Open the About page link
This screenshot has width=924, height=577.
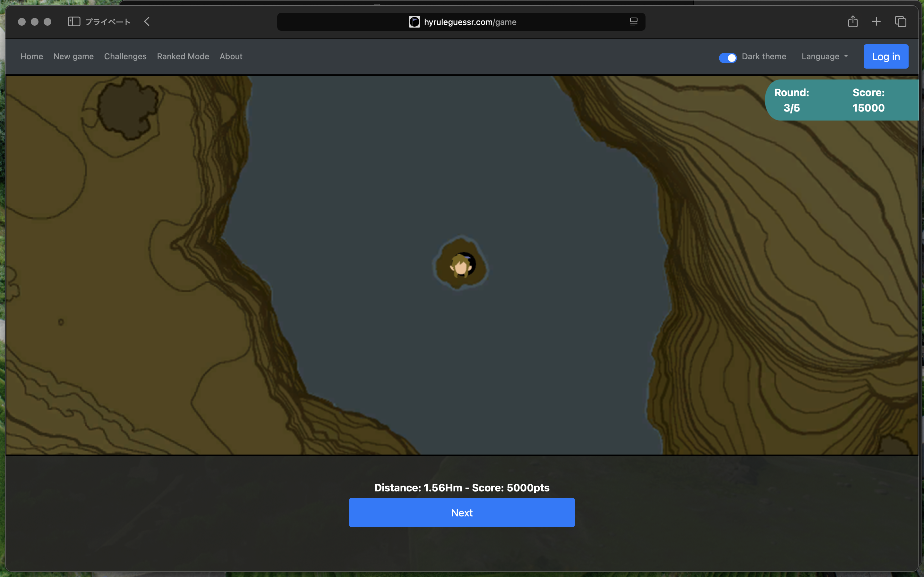(231, 56)
